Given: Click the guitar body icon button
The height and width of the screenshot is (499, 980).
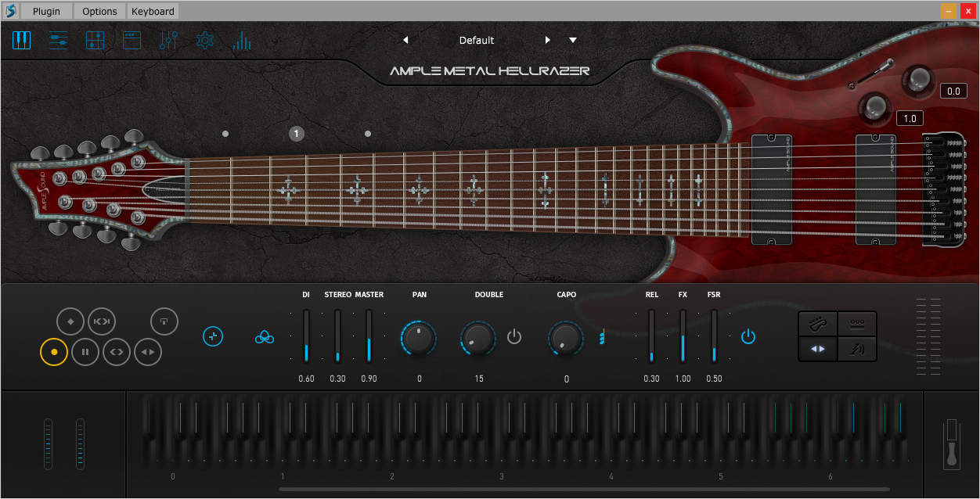Looking at the screenshot, I should 818,323.
